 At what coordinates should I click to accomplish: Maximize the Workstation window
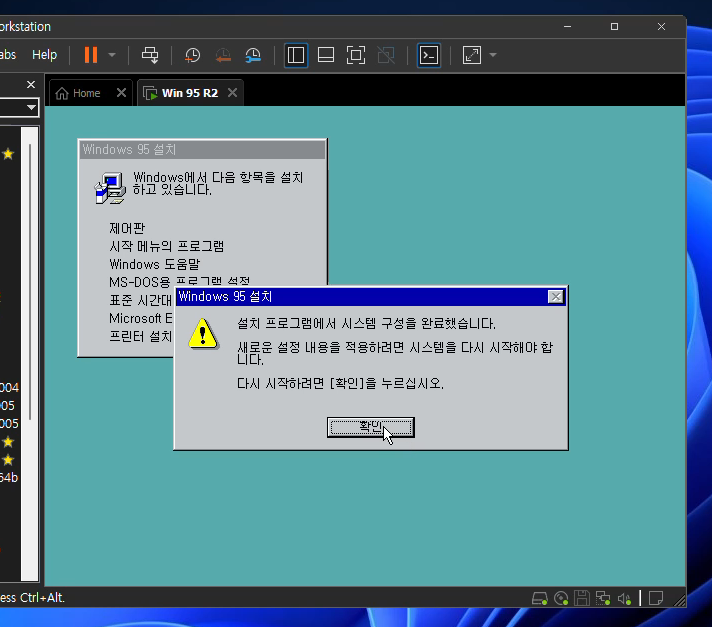614,27
